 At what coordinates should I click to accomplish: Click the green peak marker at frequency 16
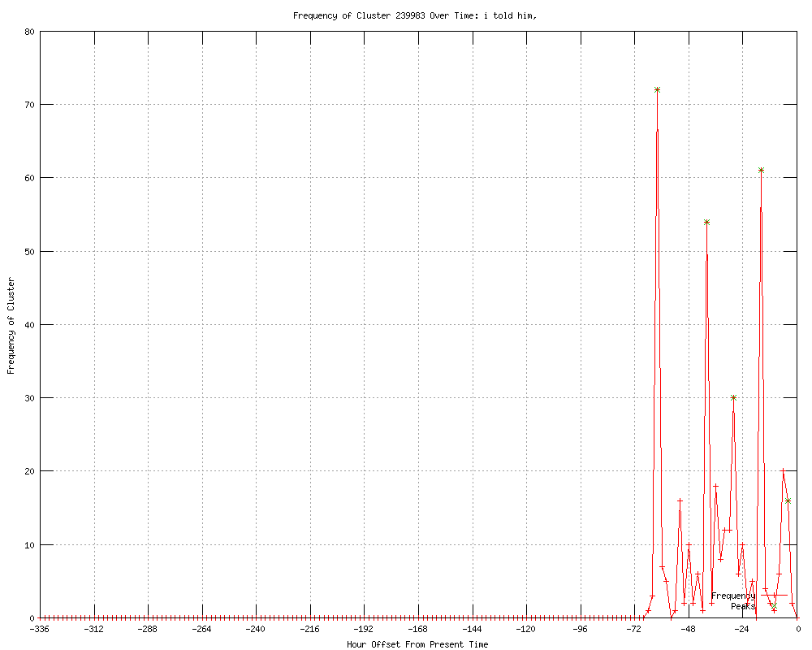click(x=788, y=500)
